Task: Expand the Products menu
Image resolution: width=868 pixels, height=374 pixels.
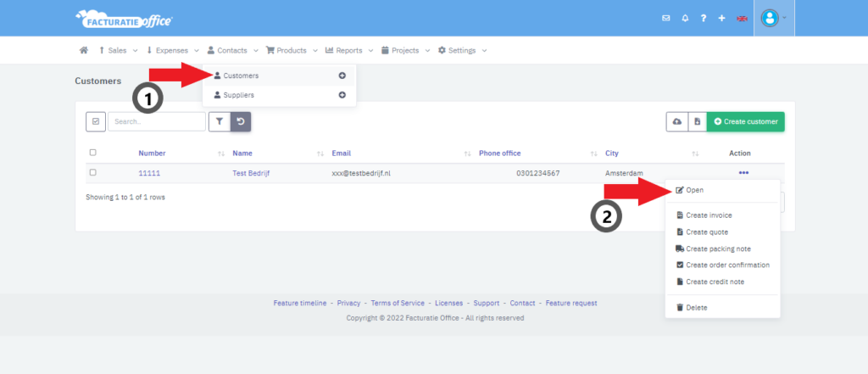Action: [x=292, y=50]
